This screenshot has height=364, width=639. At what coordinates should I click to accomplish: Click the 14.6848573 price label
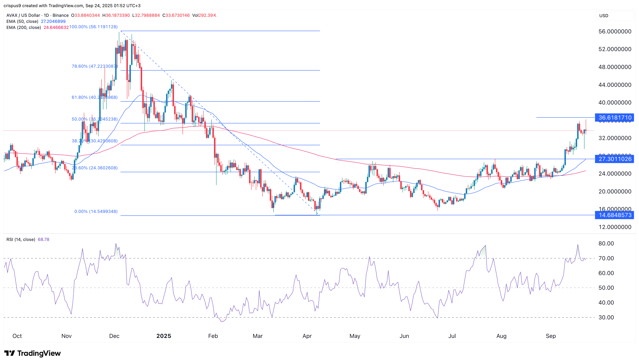pos(615,215)
